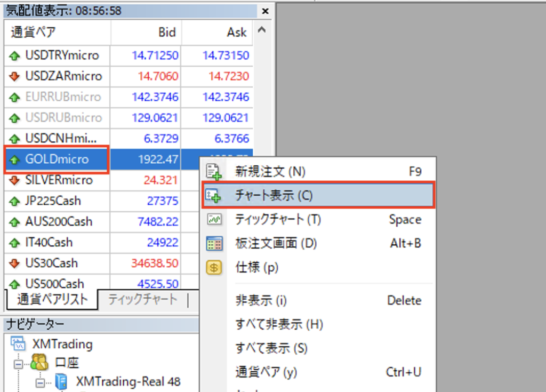Click the tick chart (ティックチャート) menu icon
Image resolution: width=546 pixels, height=392 pixels.
point(213,219)
